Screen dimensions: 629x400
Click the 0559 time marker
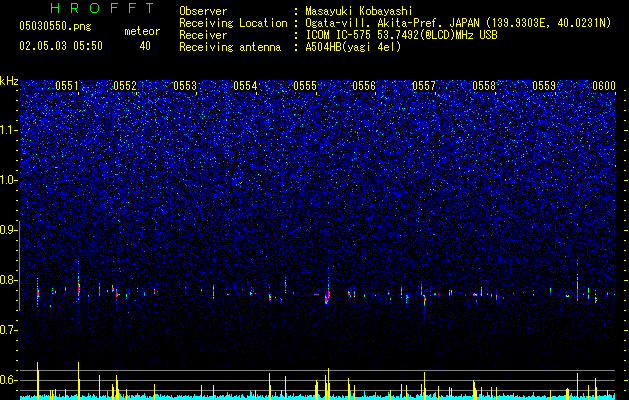(x=544, y=86)
